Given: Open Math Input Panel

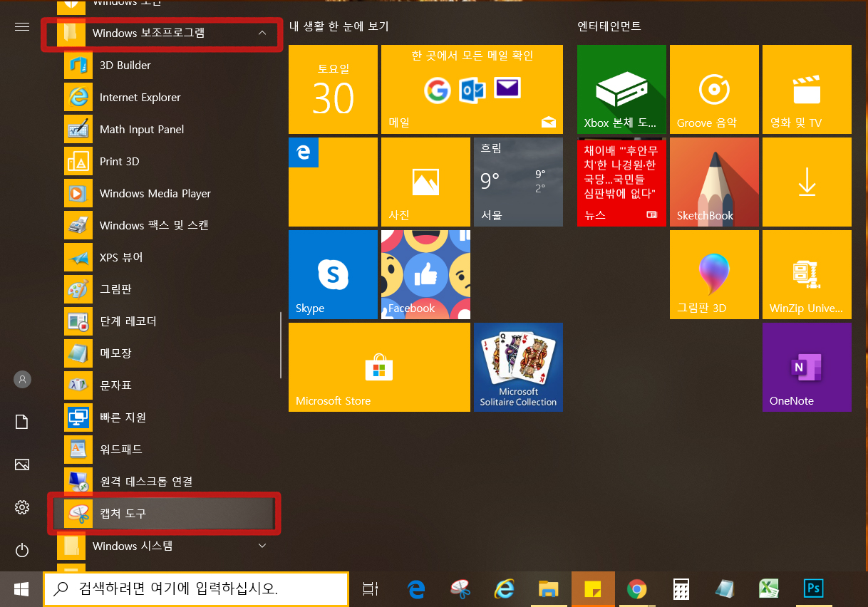Looking at the screenshot, I should pos(165,129).
